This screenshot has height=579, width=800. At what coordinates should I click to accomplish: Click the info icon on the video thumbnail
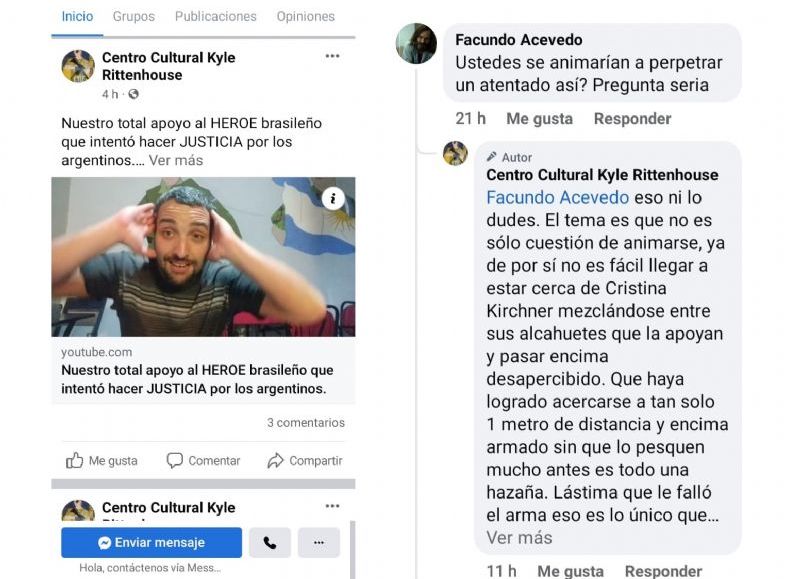click(x=333, y=198)
